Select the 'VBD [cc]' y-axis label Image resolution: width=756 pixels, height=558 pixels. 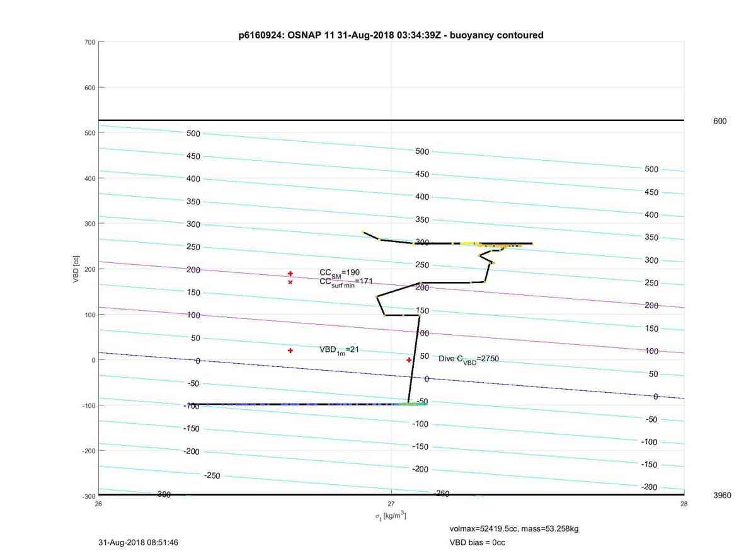point(76,269)
